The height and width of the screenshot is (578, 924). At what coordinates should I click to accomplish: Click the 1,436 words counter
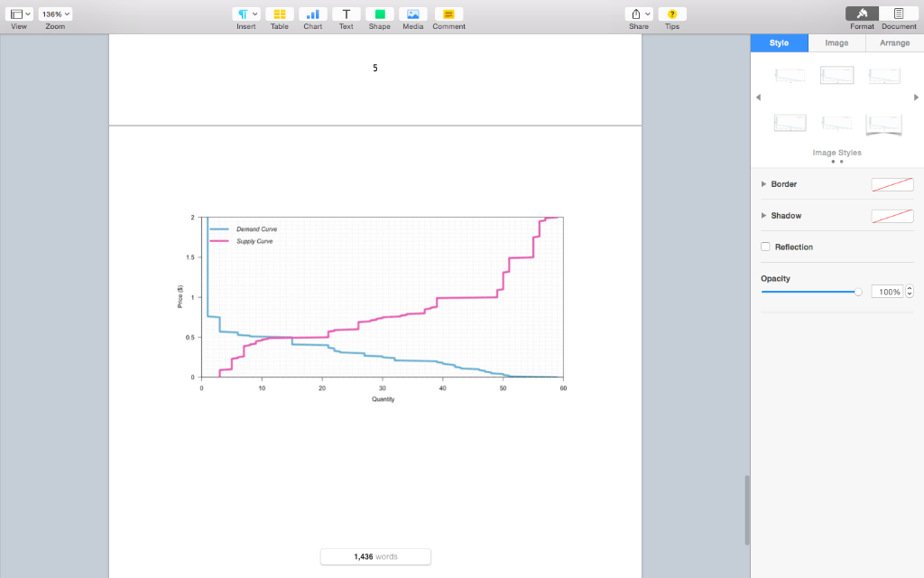[x=374, y=556]
